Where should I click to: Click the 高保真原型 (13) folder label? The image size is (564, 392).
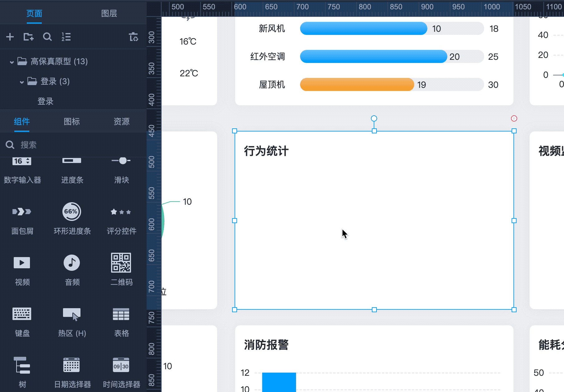(59, 61)
